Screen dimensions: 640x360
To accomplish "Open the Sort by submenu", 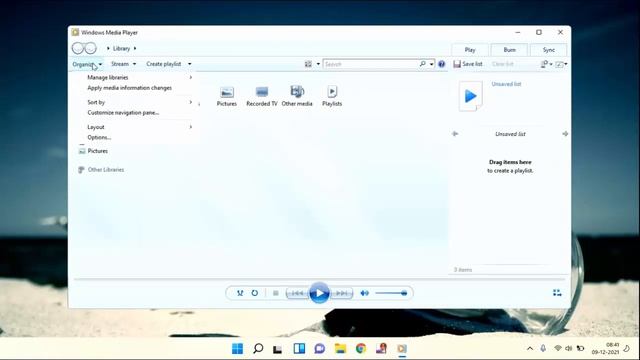I will 139,102.
